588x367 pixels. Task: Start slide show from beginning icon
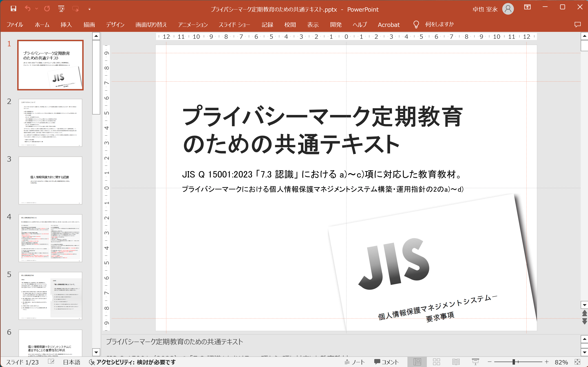click(61, 9)
